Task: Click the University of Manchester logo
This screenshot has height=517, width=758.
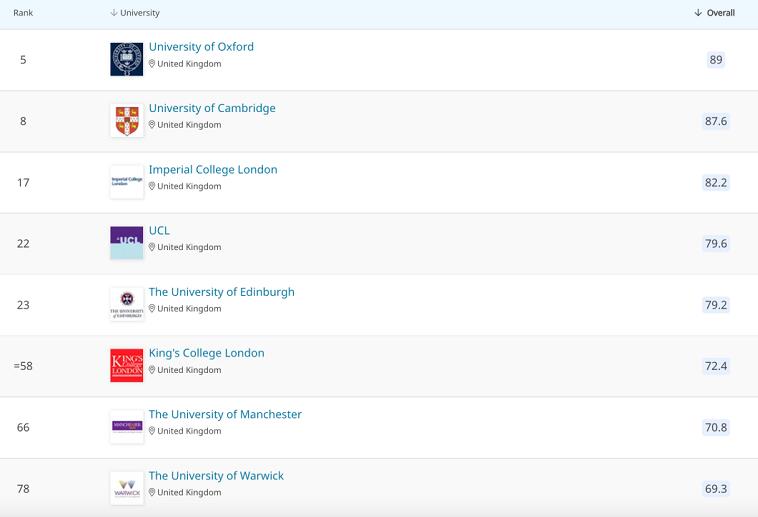Action: click(127, 426)
